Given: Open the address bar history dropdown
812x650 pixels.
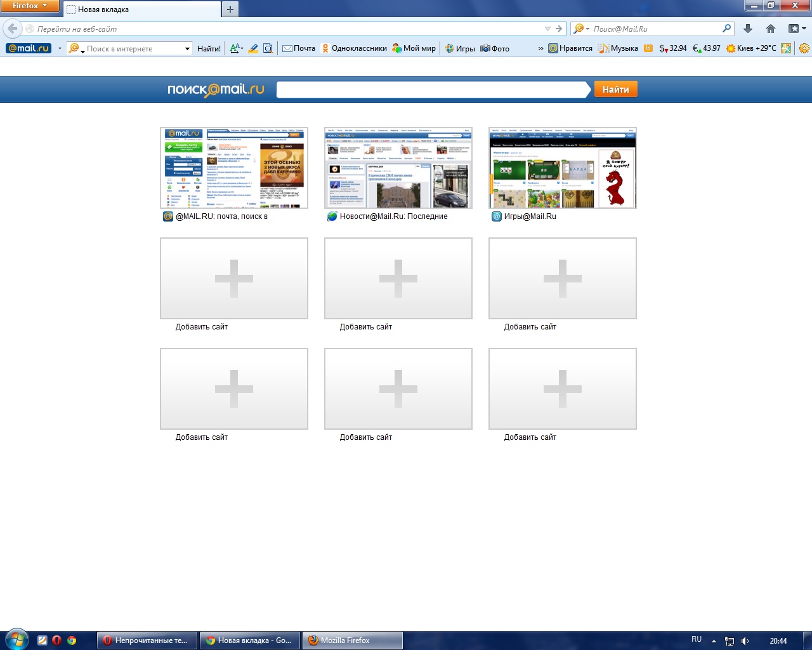Looking at the screenshot, I should coord(547,29).
